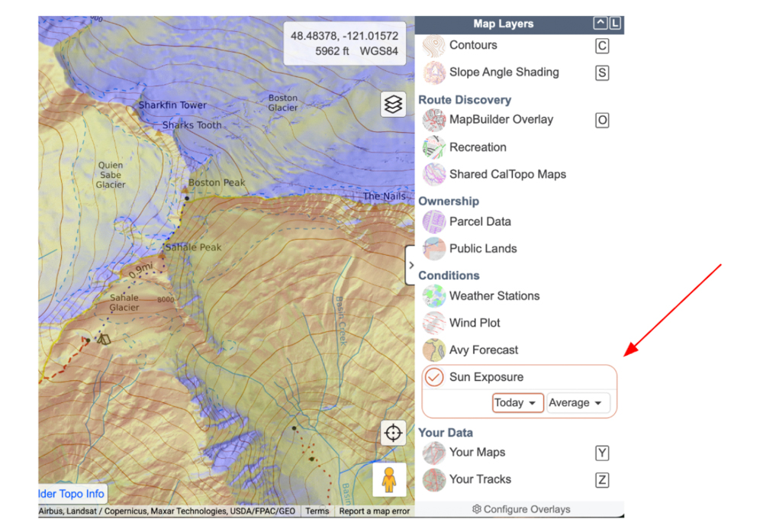Click the Street View pegman icon
The height and width of the screenshot is (532, 763).
(389, 481)
